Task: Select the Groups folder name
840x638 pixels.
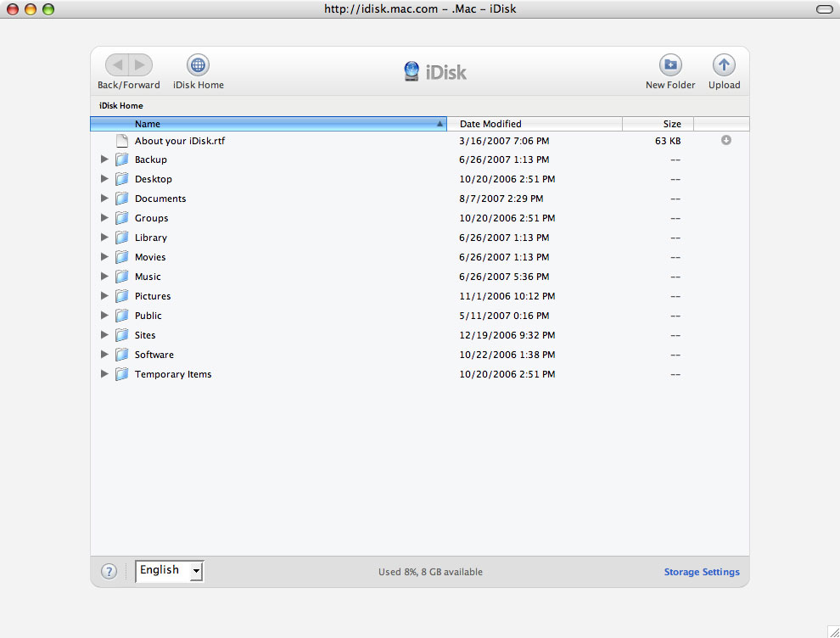Action: tap(151, 218)
